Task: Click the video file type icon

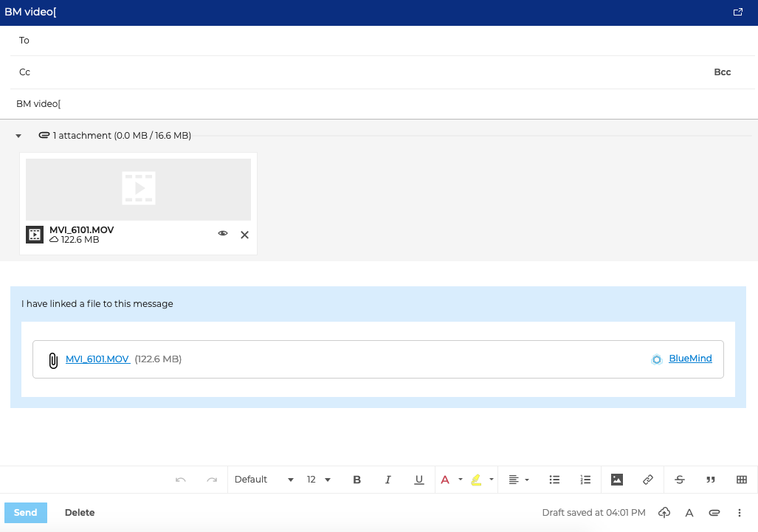Action: [35, 235]
